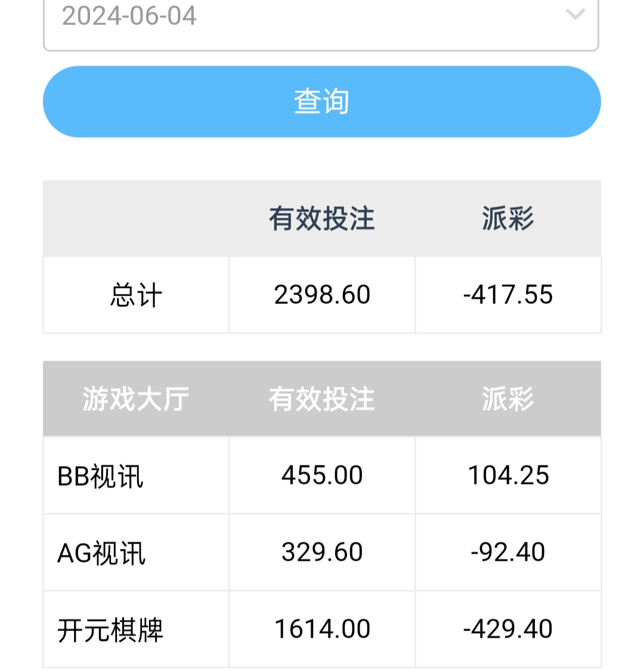Viewport: 644px width, 671px height.
Task: Click 派彩 header in the game hall table
Action: [x=508, y=399]
